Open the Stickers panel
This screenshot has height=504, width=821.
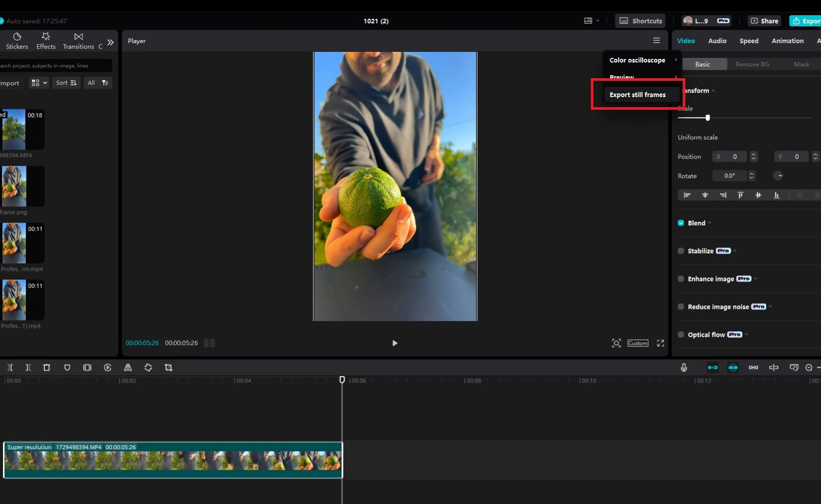tap(17, 41)
